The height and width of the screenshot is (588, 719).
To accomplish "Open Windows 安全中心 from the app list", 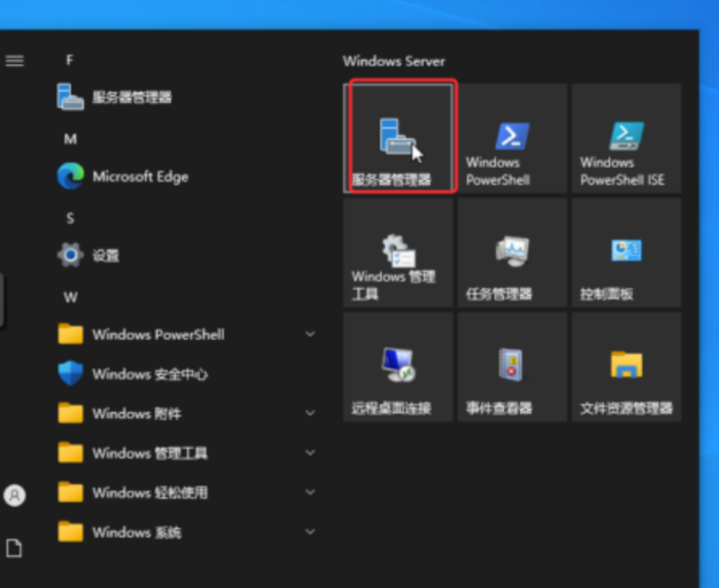I will 150,374.
